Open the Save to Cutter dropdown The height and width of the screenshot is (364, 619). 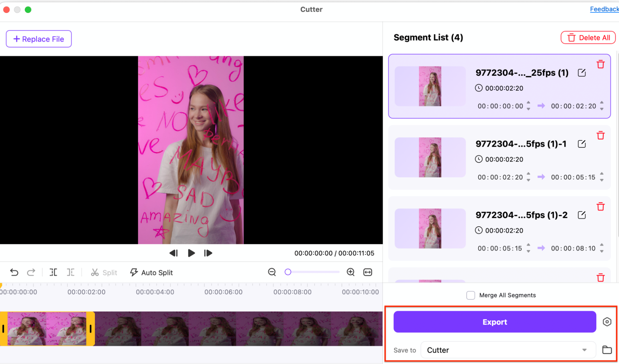[x=508, y=350]
